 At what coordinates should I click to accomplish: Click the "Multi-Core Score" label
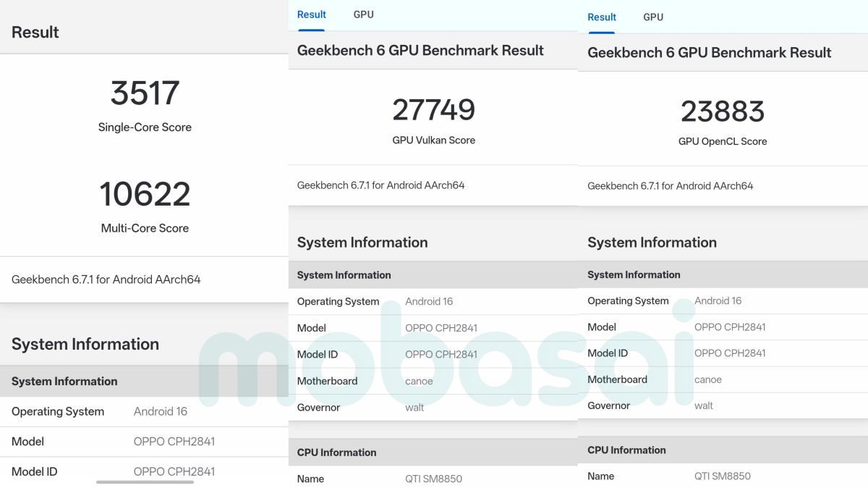145,228
